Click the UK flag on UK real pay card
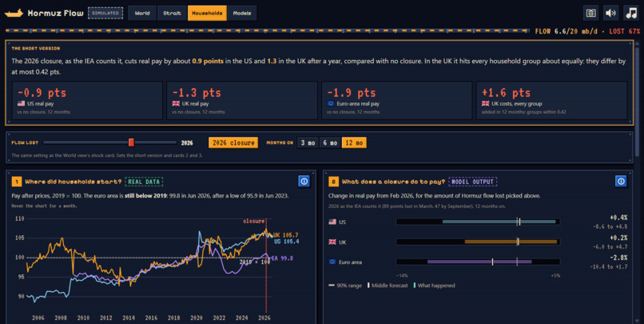Screen dimensions: 644x324 [176, 104]
